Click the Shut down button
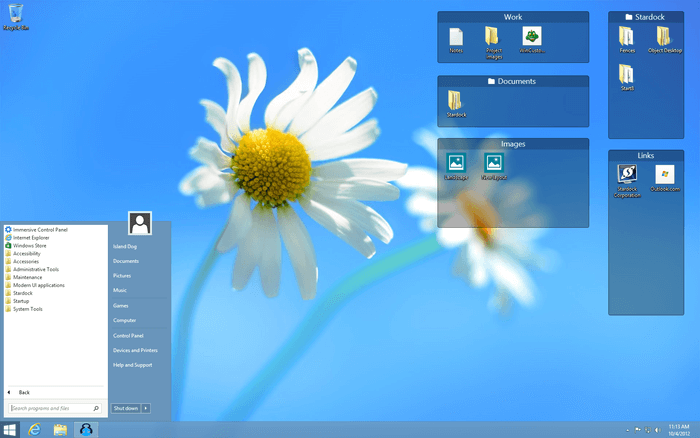 point(125,408)
